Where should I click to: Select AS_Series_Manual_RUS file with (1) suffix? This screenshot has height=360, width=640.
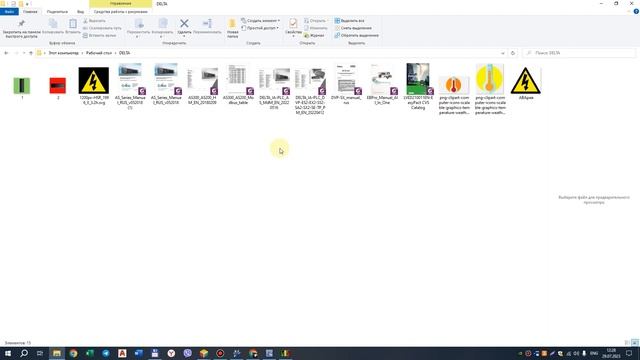[130, 87]
